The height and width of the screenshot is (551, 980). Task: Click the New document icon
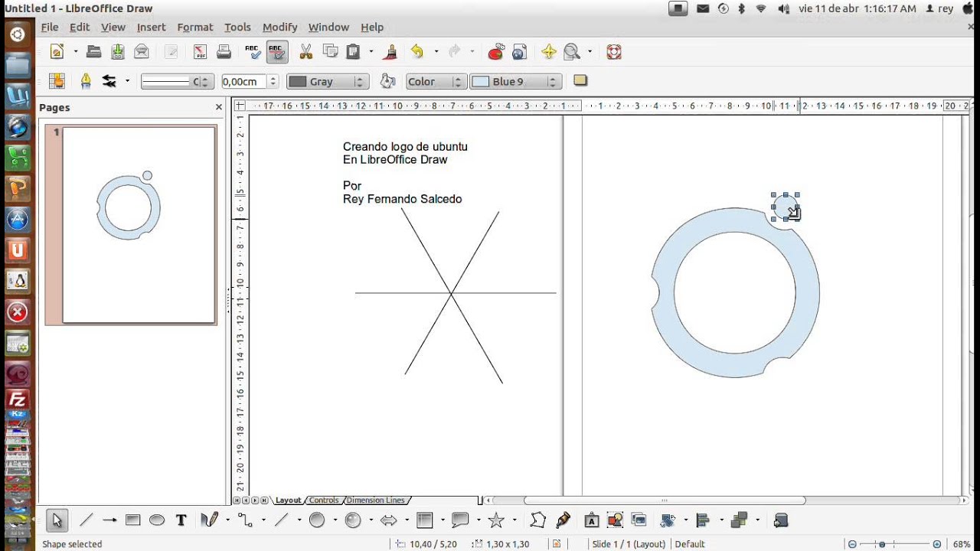(x=57, y=52)
